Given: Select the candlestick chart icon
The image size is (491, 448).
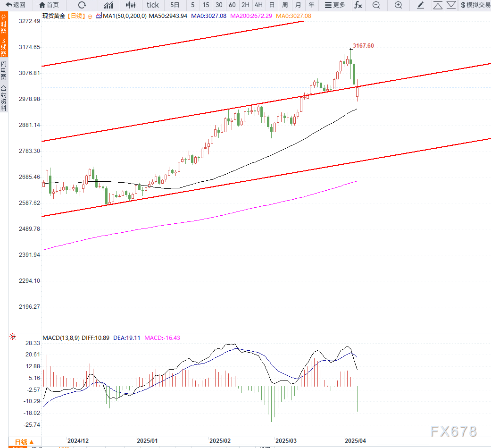Looking at the screenshot, I should point(131,5).
